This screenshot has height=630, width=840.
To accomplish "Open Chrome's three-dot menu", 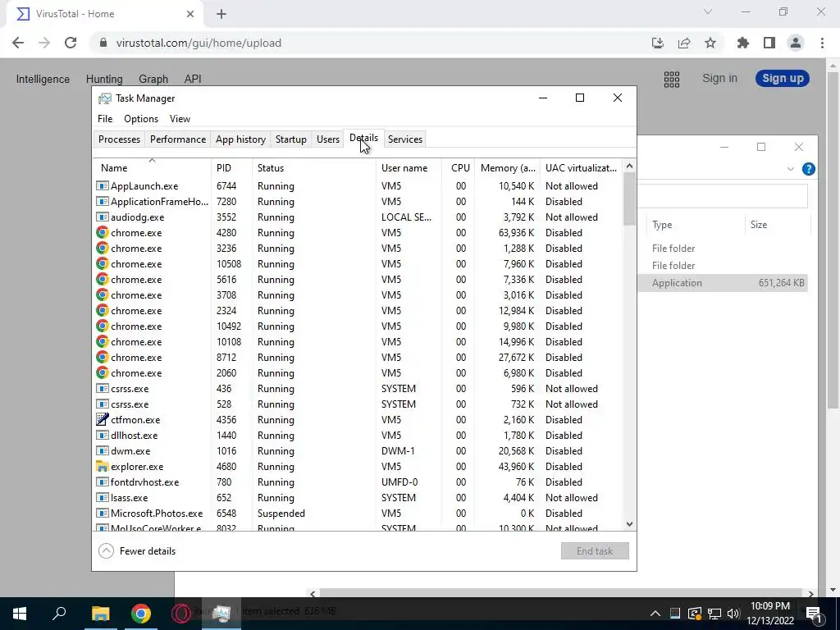I will [x=822, y=43].
